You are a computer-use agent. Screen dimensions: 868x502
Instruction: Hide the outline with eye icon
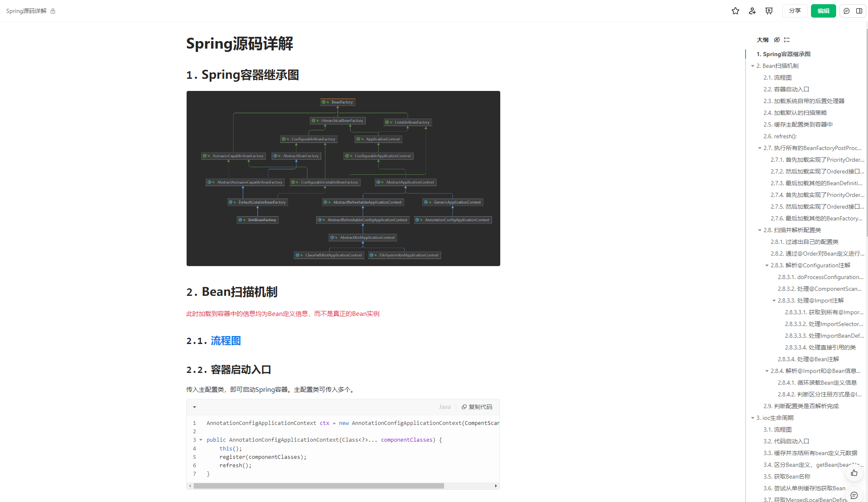point(777,40)
